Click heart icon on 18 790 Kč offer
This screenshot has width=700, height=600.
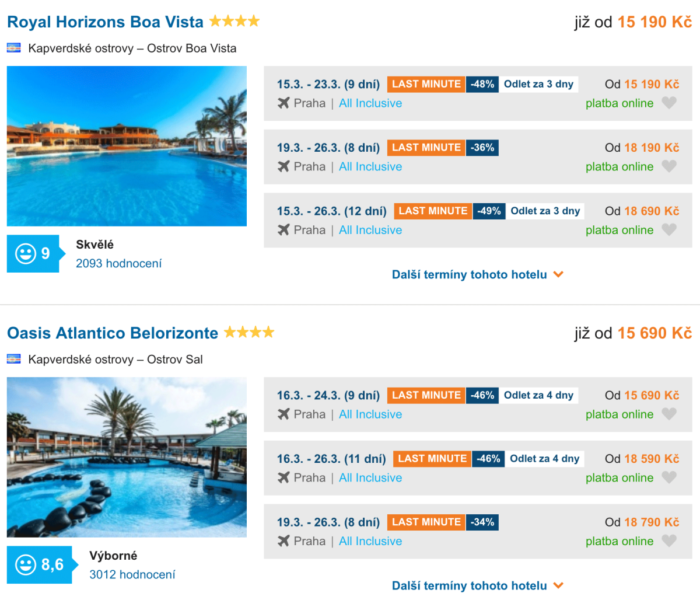click(669, 541)
